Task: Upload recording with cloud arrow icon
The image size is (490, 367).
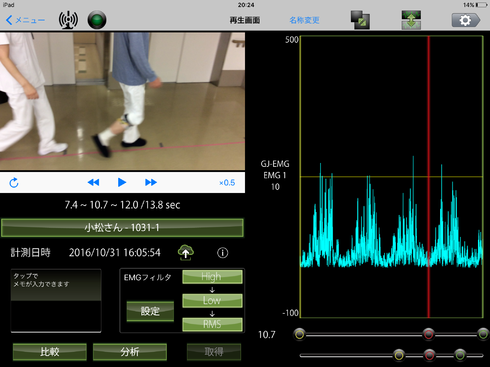Action: 186,252
